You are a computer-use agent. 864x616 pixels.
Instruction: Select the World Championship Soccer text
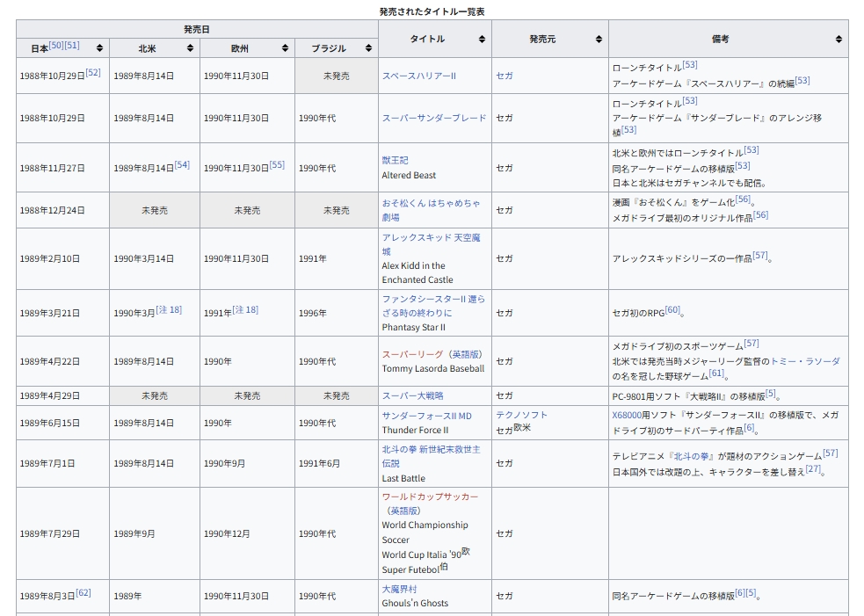(425, 533)
